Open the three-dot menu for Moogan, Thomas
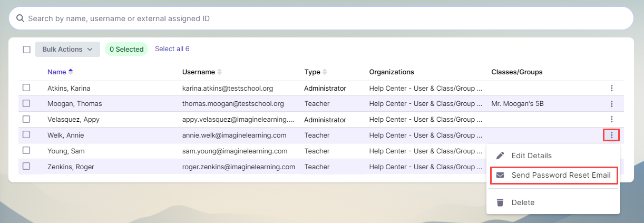Viewport: 644px width, 223px height. pyautogui.click(x=611, y=104)
